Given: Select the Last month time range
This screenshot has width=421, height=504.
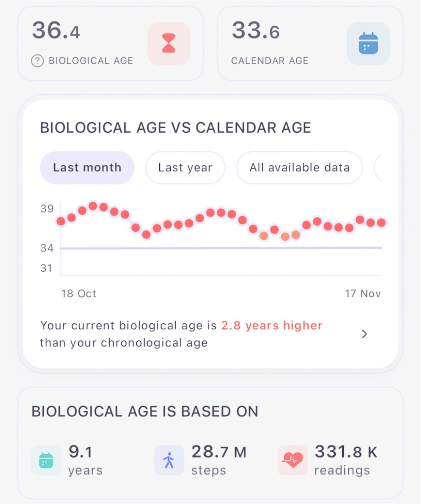Looking at the screenshot, I should (x=87, y=168).
